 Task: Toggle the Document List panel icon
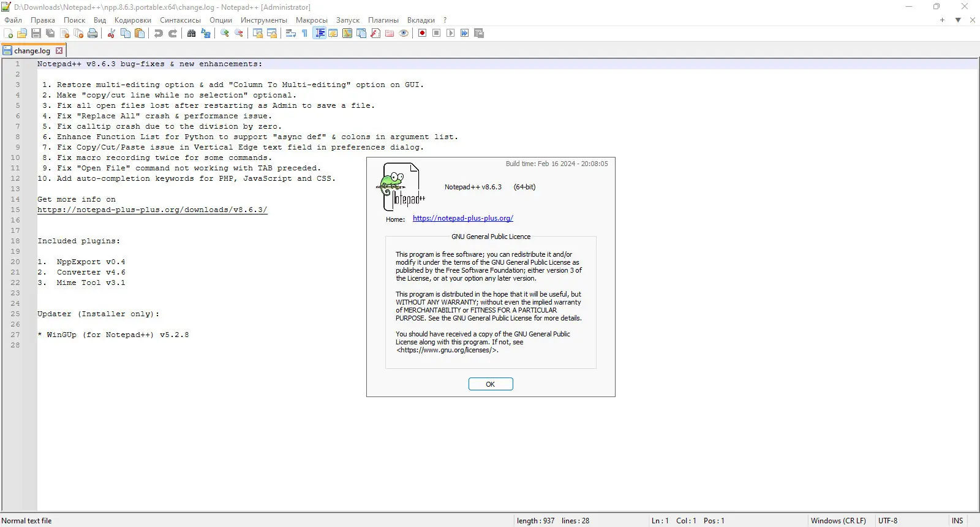(361, 33)
